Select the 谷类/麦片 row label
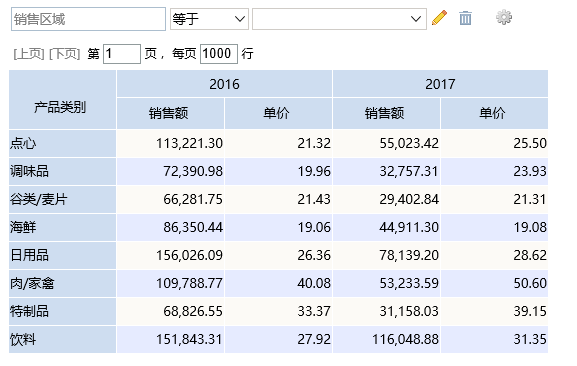 click(x=63, y=199)
